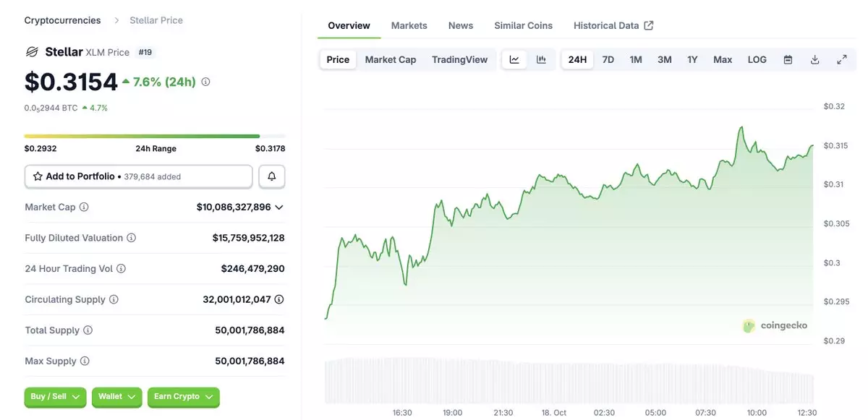This screenshot has height=420, width=868.
Task: Click info icon next to Max Supply
Action: click(x=85, y=361)
